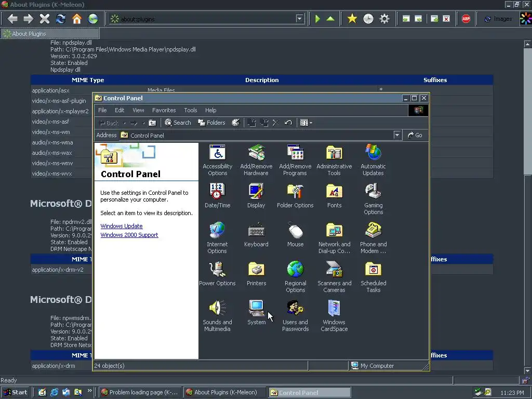Click K-Meleon preferences gear icon
Image resolution: width=532 pixels, height=399 pixels.
coord(384,19)
